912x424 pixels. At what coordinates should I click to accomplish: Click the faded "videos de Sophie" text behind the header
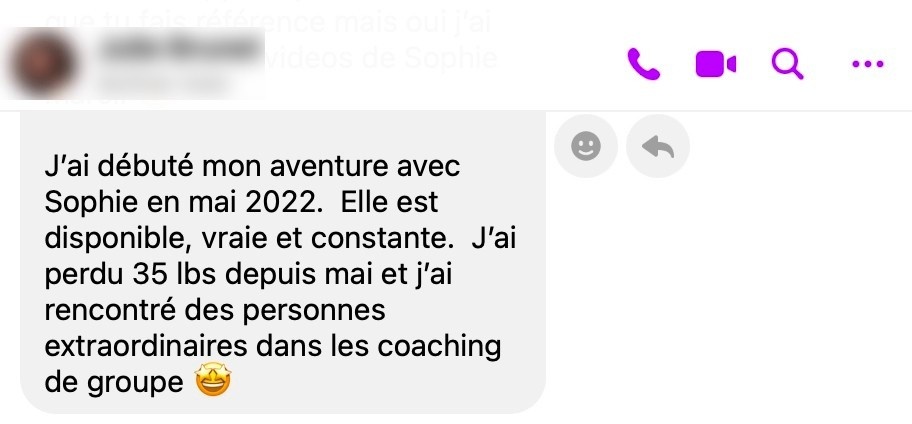coord(380,58)
